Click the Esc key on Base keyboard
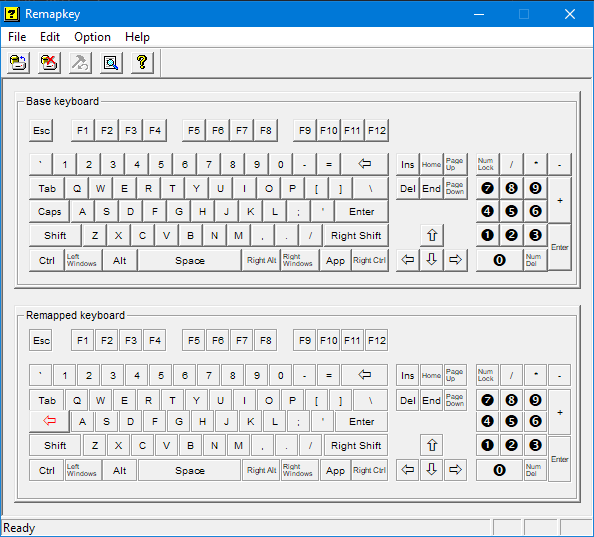The height and width of the screenshot is (537, 594). pyautogui.click(x=41, y=130)
